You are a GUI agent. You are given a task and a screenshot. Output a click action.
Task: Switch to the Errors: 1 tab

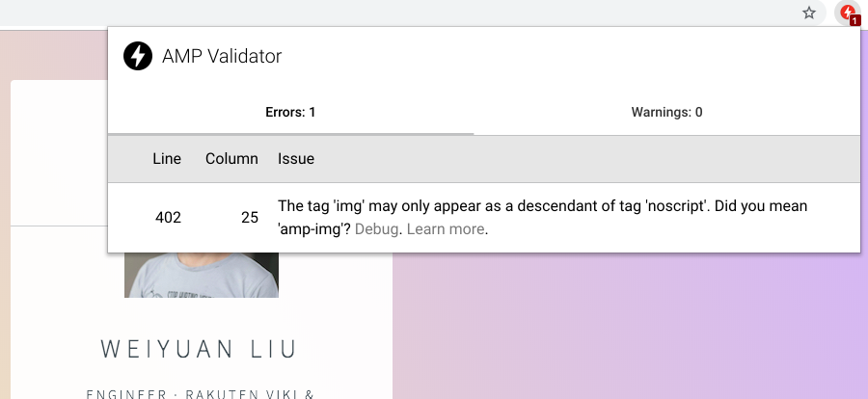(x=290, y=113)
